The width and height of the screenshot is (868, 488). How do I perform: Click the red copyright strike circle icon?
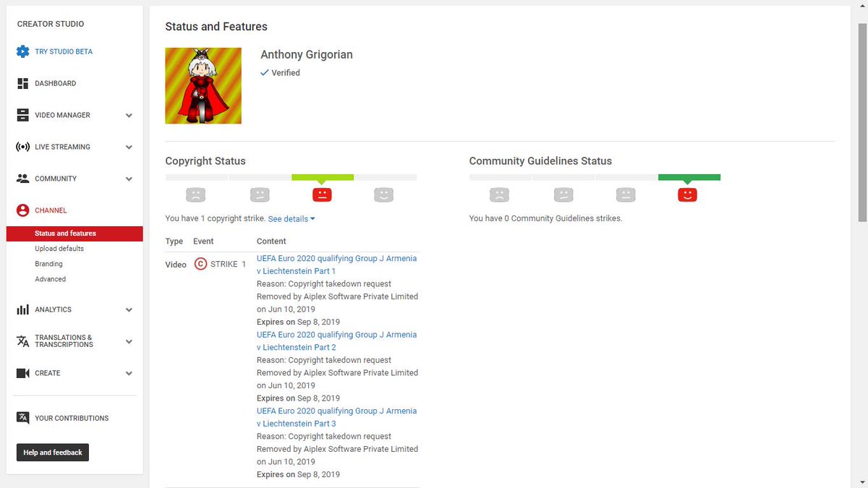tap(201, 264)
